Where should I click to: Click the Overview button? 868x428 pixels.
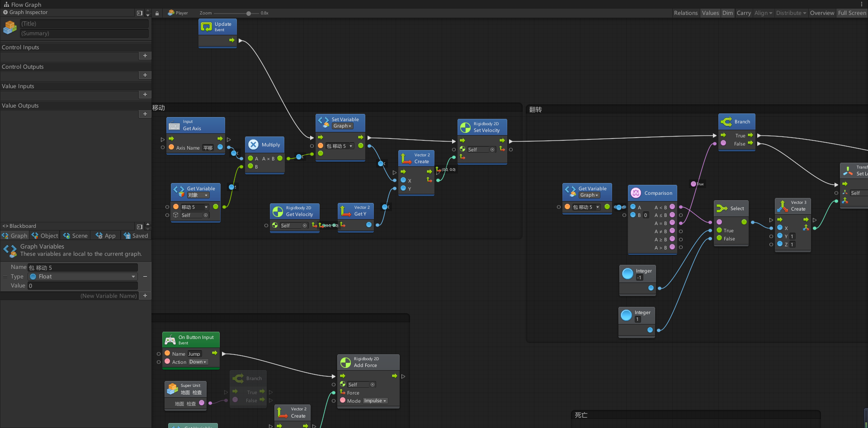pyautogui.click(x=822, y=13)
